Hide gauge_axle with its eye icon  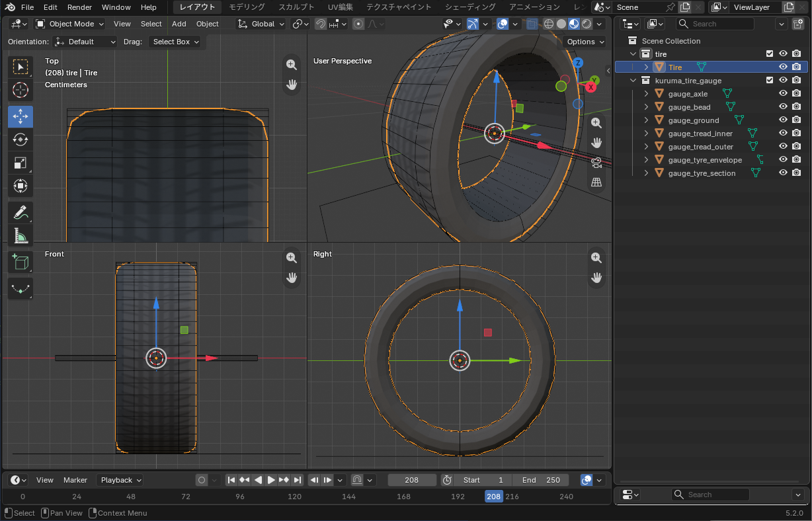(783, 93)
